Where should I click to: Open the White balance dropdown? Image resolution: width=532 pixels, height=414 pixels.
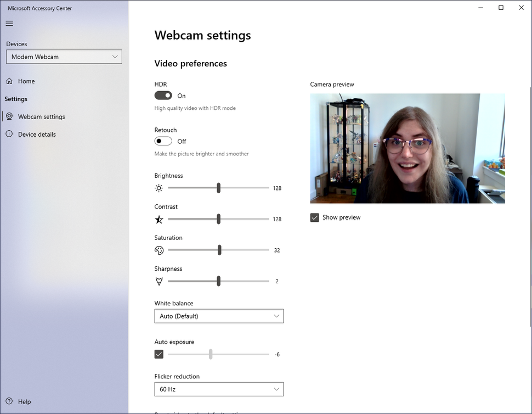tap(219, 316)
